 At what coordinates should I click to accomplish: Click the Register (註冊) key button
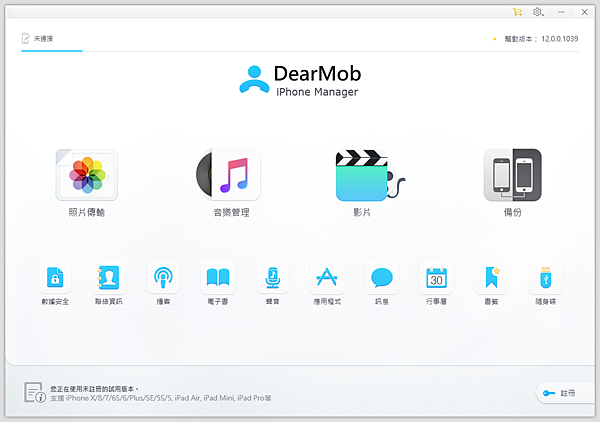pos(565,393)
